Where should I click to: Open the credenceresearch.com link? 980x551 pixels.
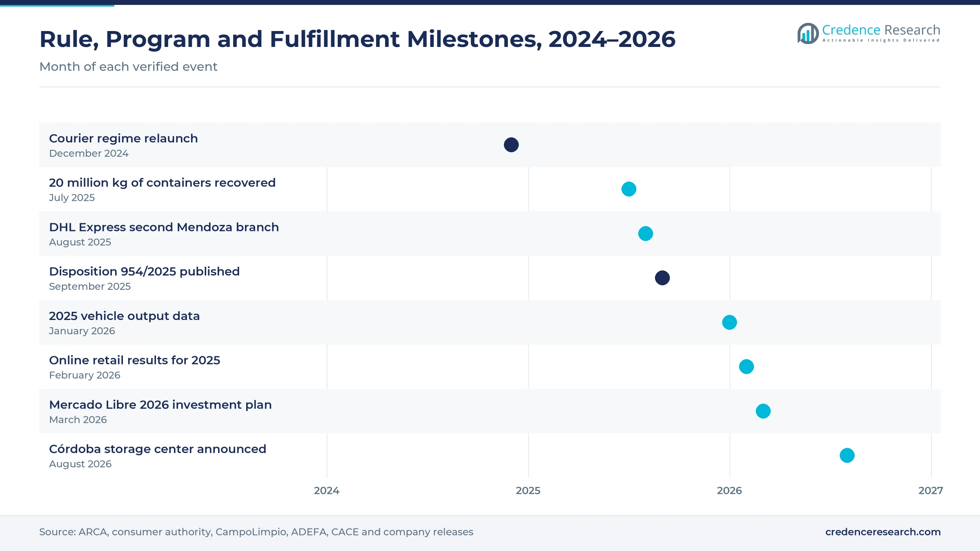pos(883,532)
